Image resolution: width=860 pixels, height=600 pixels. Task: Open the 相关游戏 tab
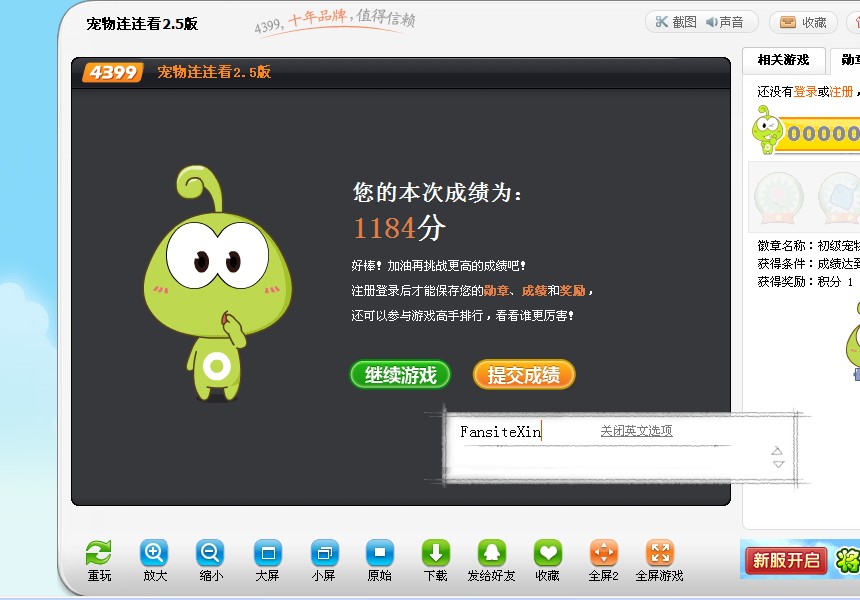pyautogui.click(x=783, y=60)
